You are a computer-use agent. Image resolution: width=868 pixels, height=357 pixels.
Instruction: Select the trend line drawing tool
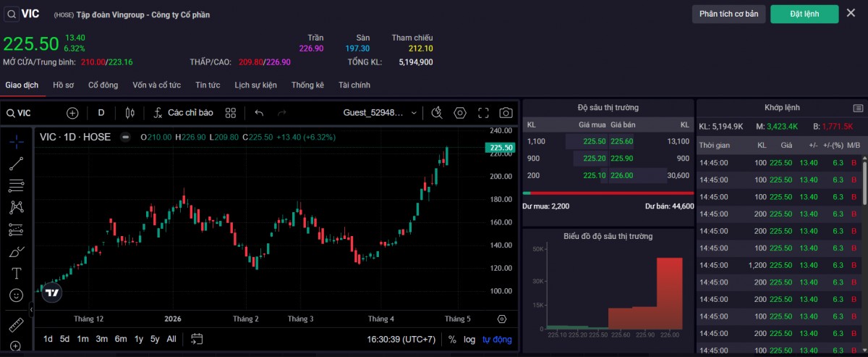coord(16,164)
